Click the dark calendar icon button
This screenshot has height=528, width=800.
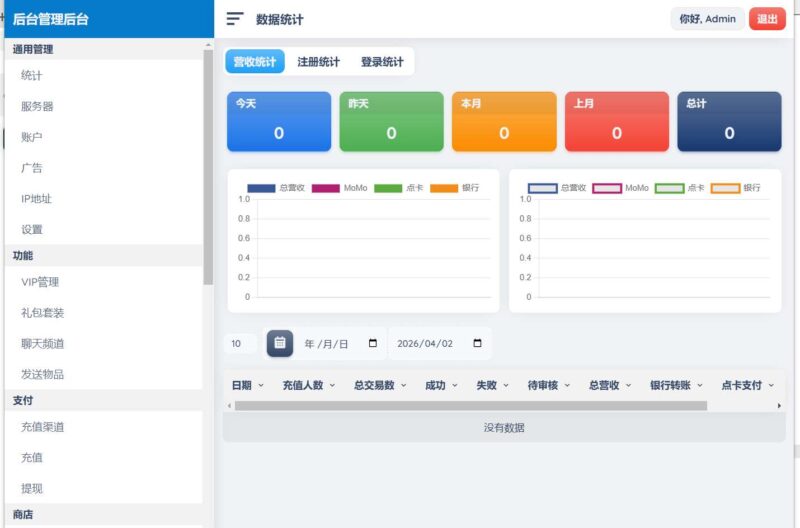(x=280, y=343)
